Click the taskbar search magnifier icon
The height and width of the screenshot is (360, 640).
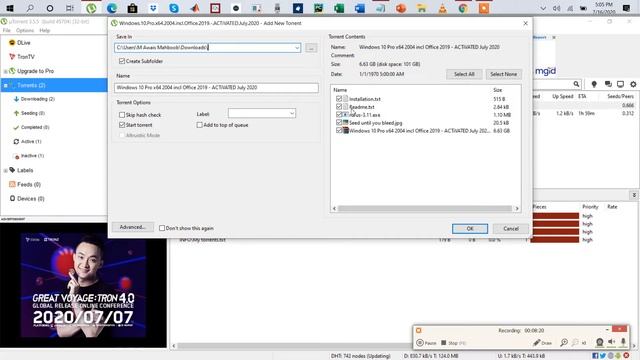click(x=30, y=8)
